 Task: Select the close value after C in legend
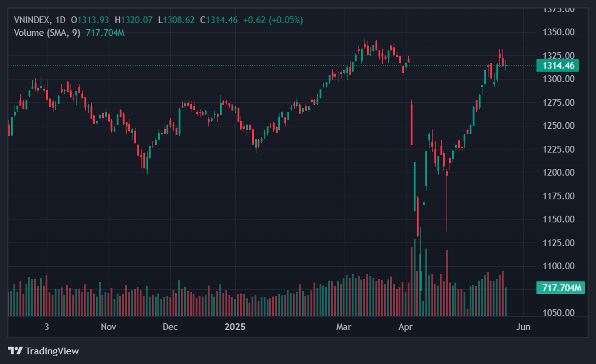222,20
